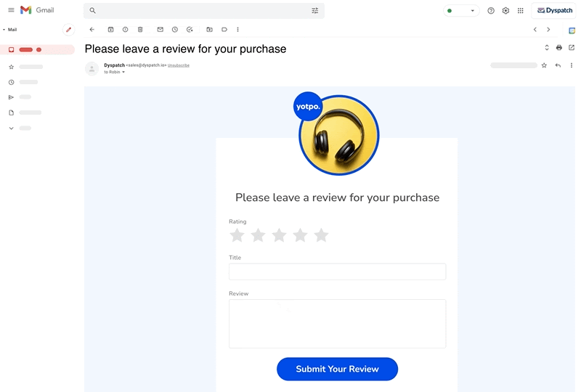Image resolution: width=581 pixels, height=392 pixels.
Task: Select the fifth rating star
Action: pyautogui.click(x=321, y=235)
